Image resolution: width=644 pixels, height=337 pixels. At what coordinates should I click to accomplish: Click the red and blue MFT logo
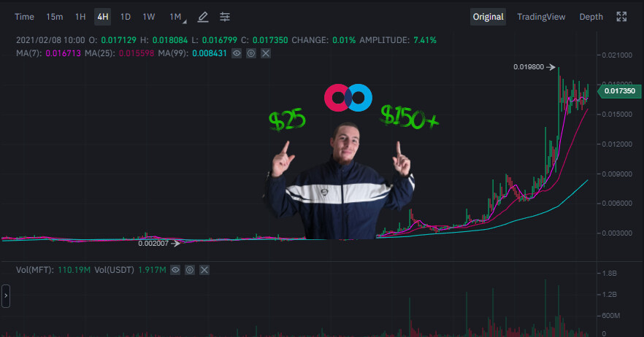(x=348, y=98)
